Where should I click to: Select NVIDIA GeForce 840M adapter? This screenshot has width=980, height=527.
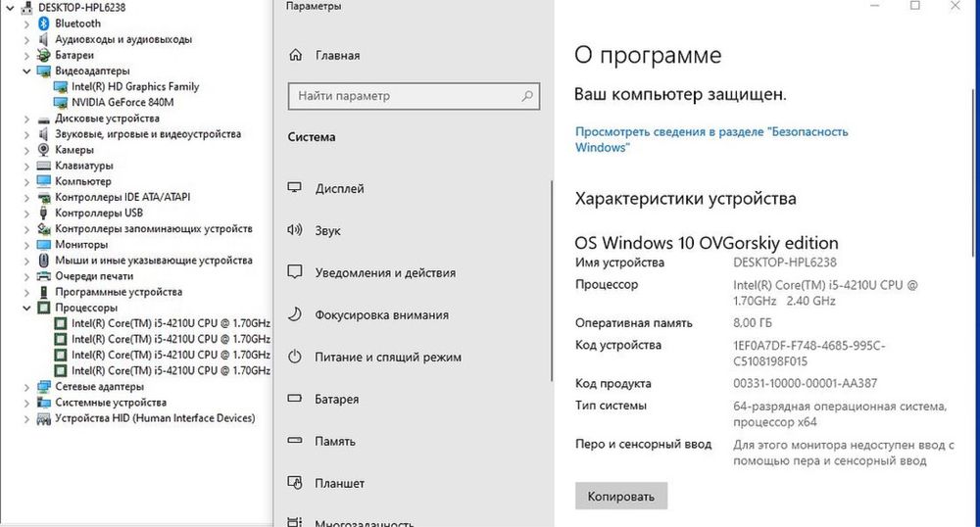click(x=122, y=102)
